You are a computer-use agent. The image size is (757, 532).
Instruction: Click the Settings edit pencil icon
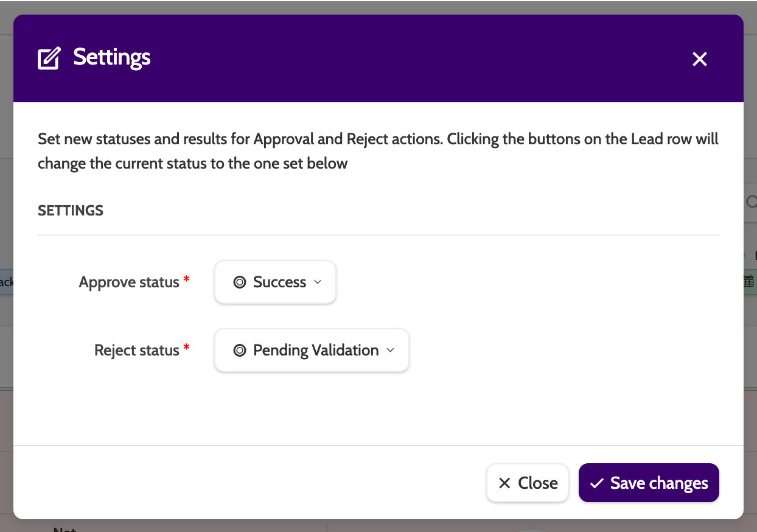pyautogui.click(x=49, y=58)
